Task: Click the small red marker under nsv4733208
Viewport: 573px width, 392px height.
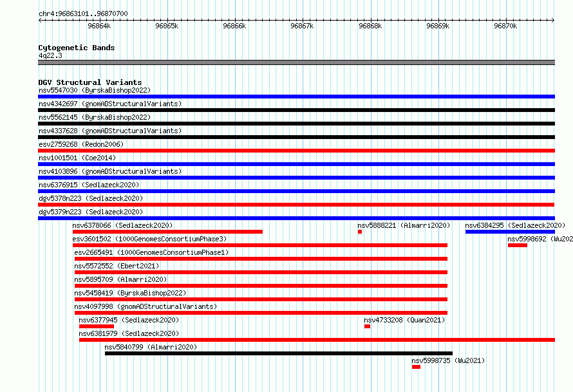Action: click(x=367, y=326)
